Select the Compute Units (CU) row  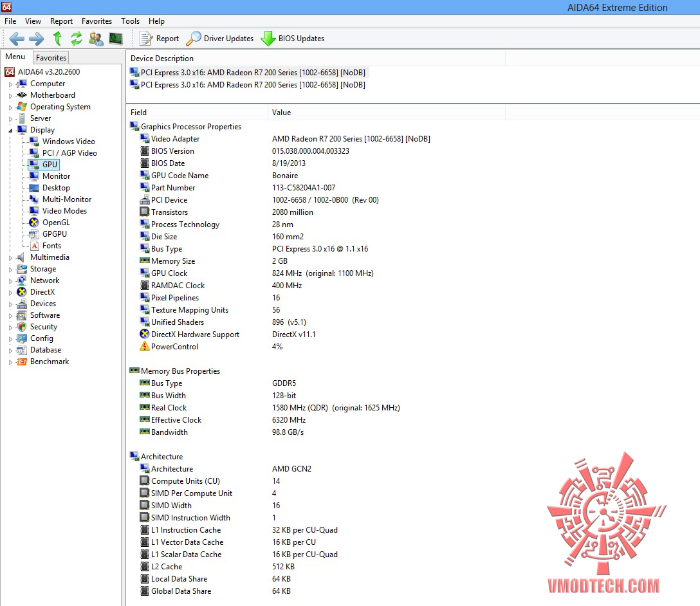pos(210,481)
